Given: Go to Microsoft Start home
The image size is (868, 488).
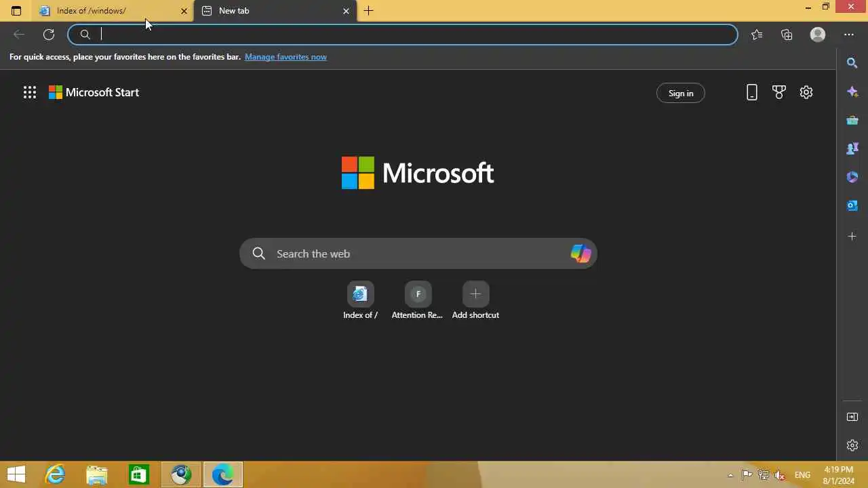Looking at the screenshot, I should tap(94, 93).
